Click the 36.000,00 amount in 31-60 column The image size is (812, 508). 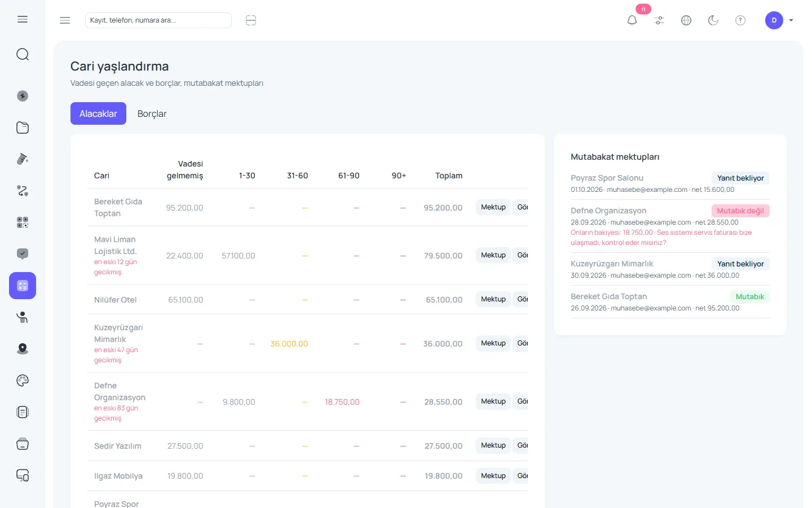click(289, 344)
